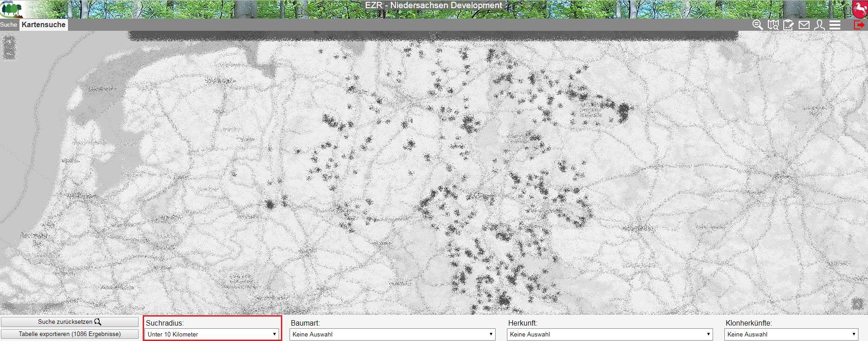Image resolution: width=868 pixels, height=341 pixels.
Task: Select the Kartensuche tab
Action: click(x=43, y=25)
